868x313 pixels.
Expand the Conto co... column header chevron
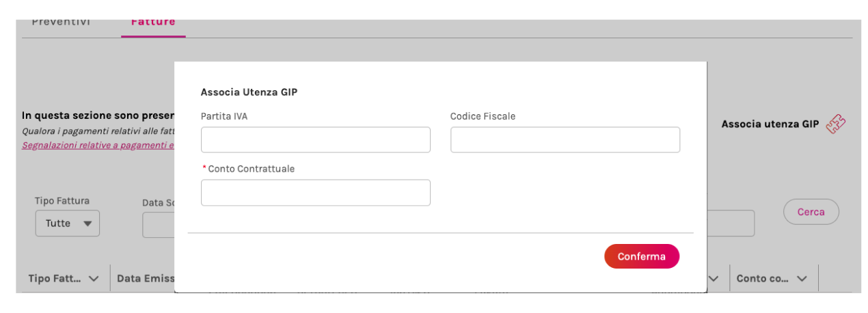coord(802,279)
